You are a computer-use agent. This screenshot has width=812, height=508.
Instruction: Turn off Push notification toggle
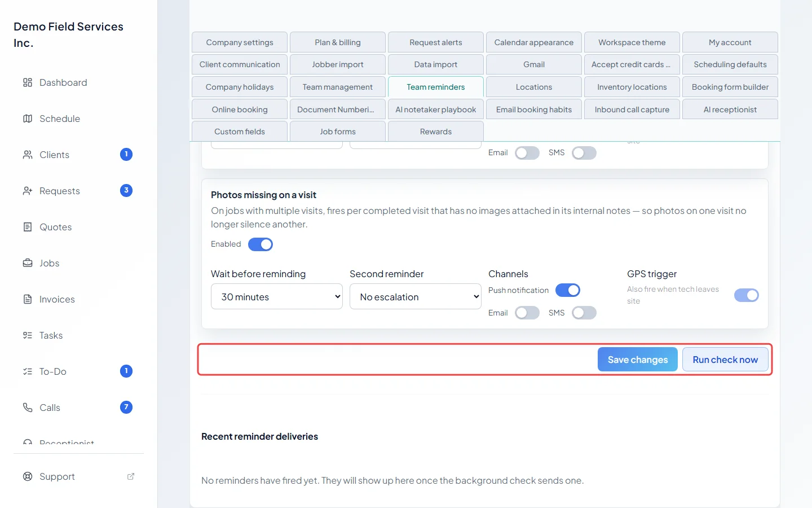click(x=568, y=290)
